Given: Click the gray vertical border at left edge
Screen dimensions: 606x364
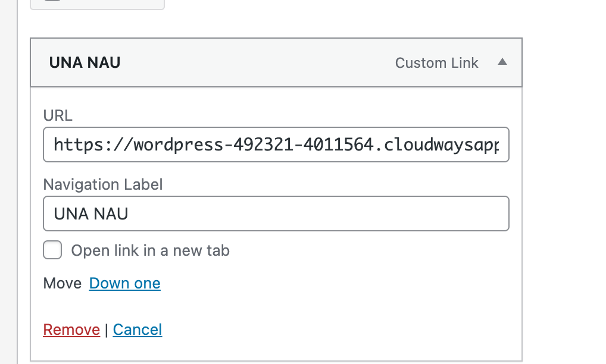Looking at the screenshot, I should pos(18,196).
